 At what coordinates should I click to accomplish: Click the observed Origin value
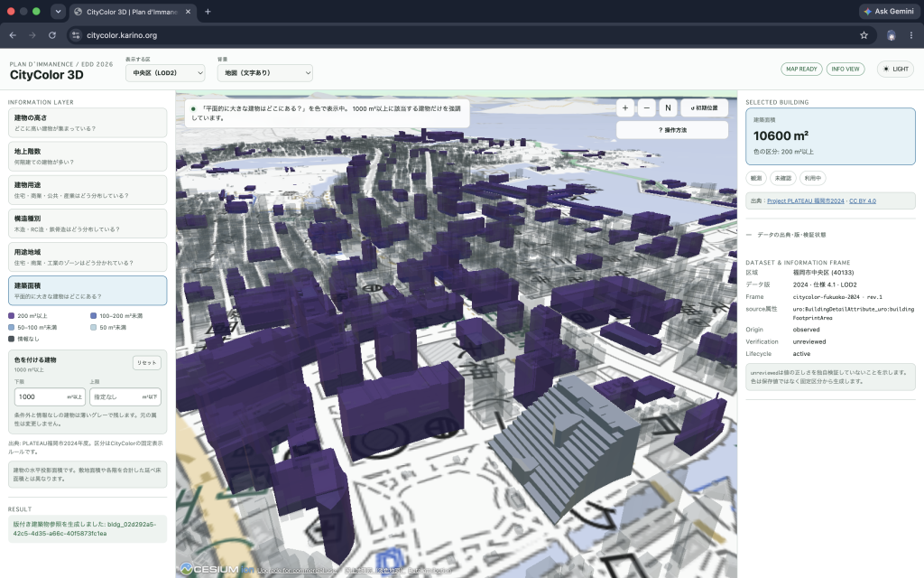[x=806, y=330]
